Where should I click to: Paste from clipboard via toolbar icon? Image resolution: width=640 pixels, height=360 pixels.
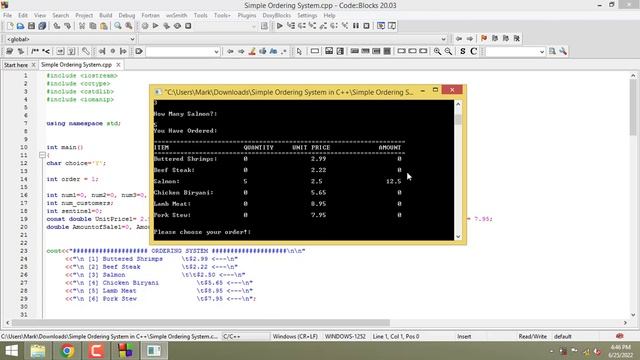[x=104, y=26]
